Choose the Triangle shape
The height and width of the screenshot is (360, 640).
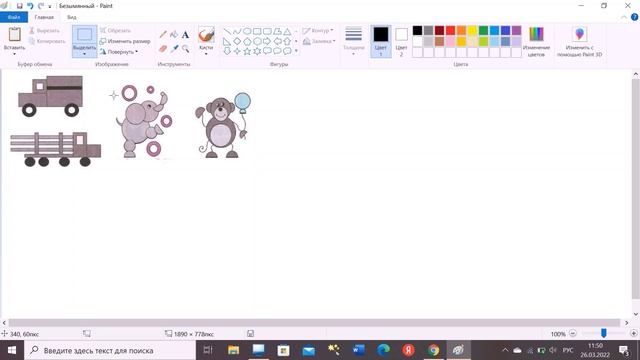coord(287,31)
